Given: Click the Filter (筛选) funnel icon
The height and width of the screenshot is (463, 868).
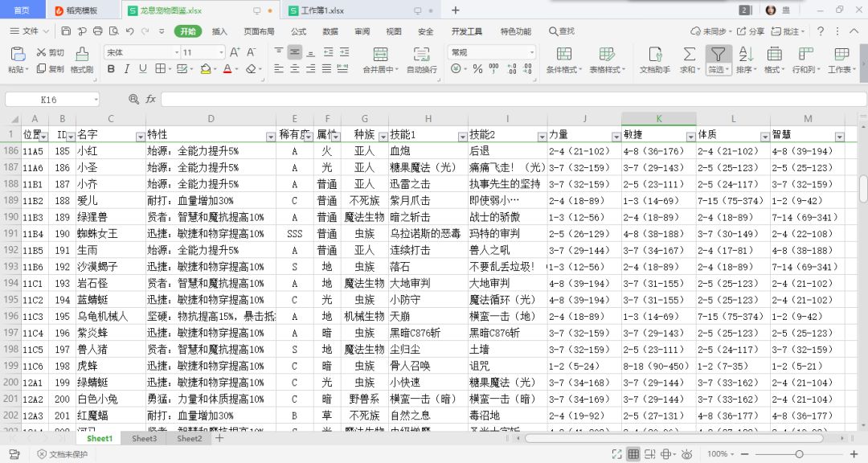Looking at the screenshot, I should (718, 55).
